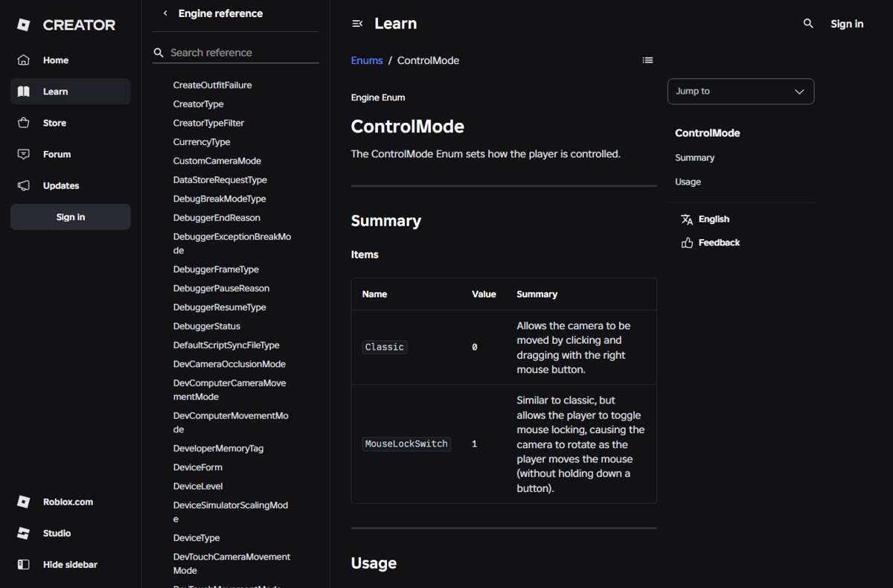Viewport: 893px width, 588px height.
Task: Click the Classic enum item code
Action: point(385,347)
